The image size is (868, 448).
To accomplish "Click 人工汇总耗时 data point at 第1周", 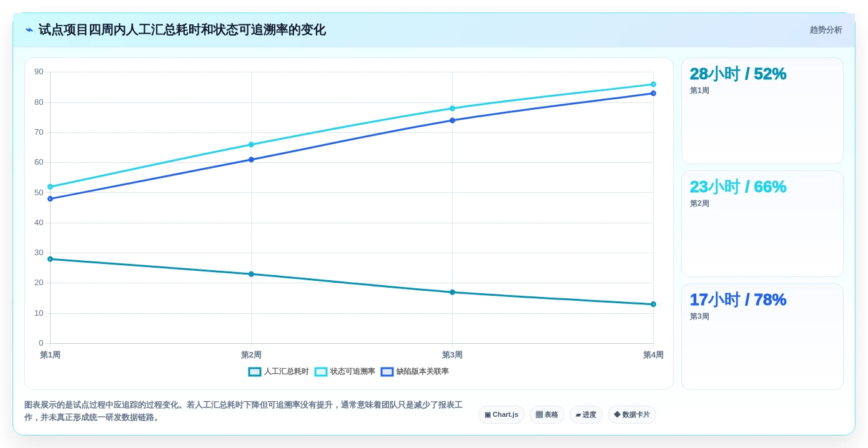I will coord(51,259).
